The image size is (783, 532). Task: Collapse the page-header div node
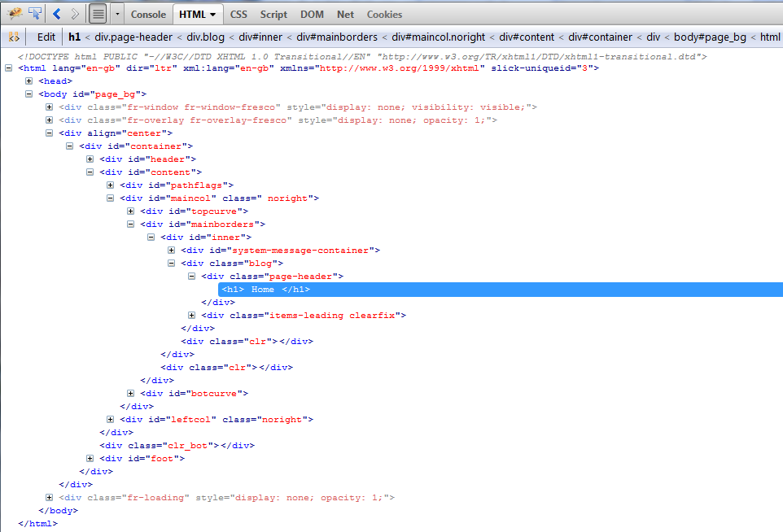pos(192,276)
